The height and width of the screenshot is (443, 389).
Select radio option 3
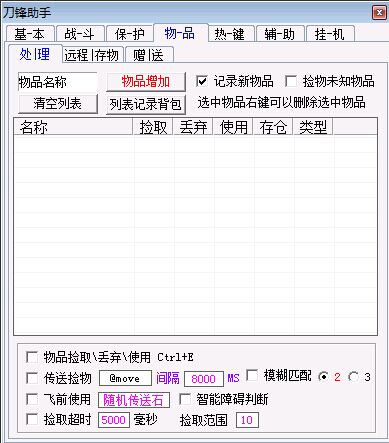354,377
